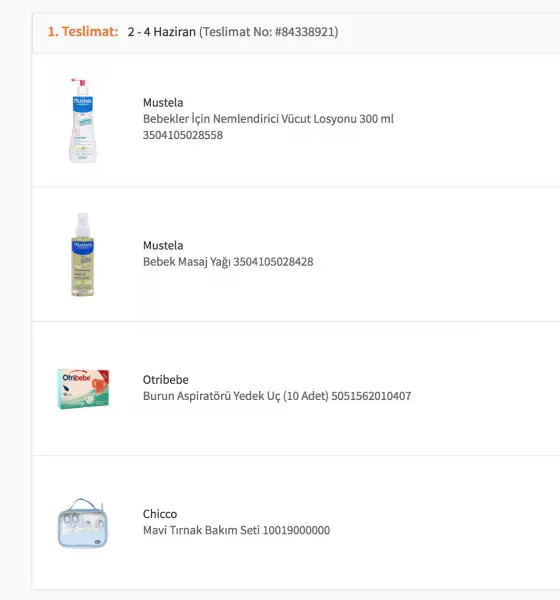Select the Mustela brand name above massage oil
This screenshot has width=560, height=600.
[x=163, y=245]
